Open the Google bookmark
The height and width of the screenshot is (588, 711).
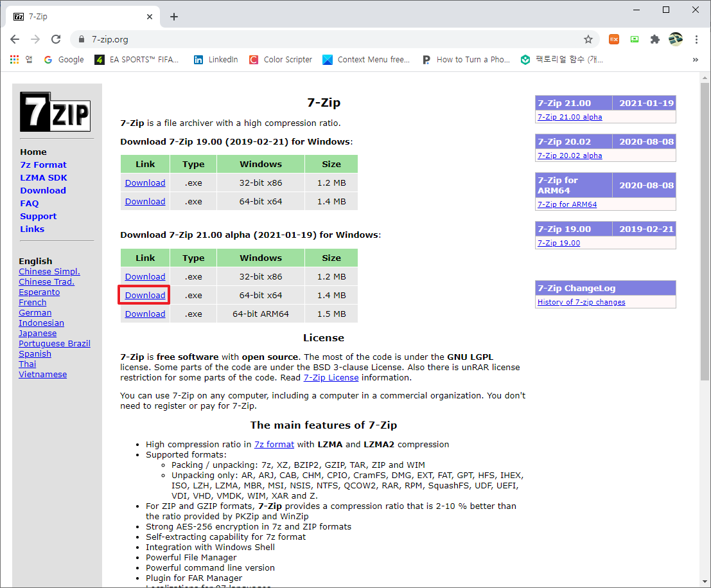click(x=64, y=59)
